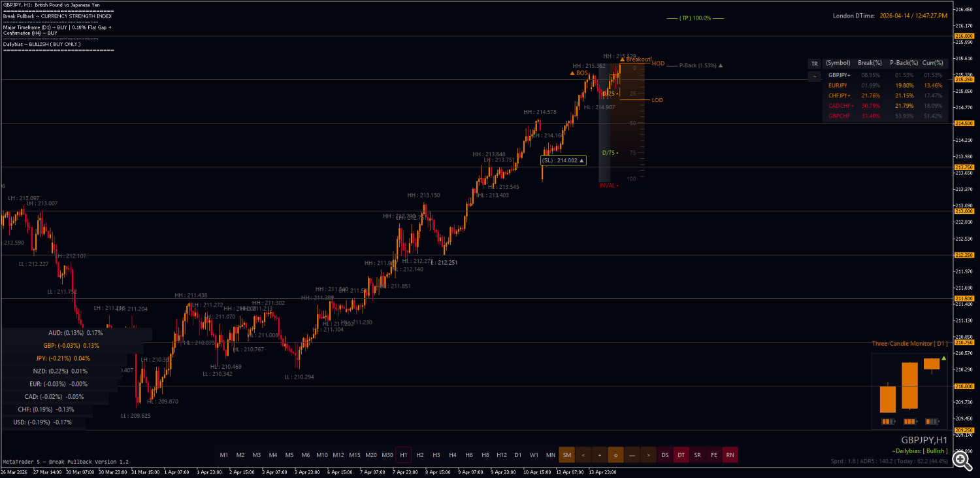Collapse the symbol table using the minus toggle
The image size is (980, 478).
point(814,77)
